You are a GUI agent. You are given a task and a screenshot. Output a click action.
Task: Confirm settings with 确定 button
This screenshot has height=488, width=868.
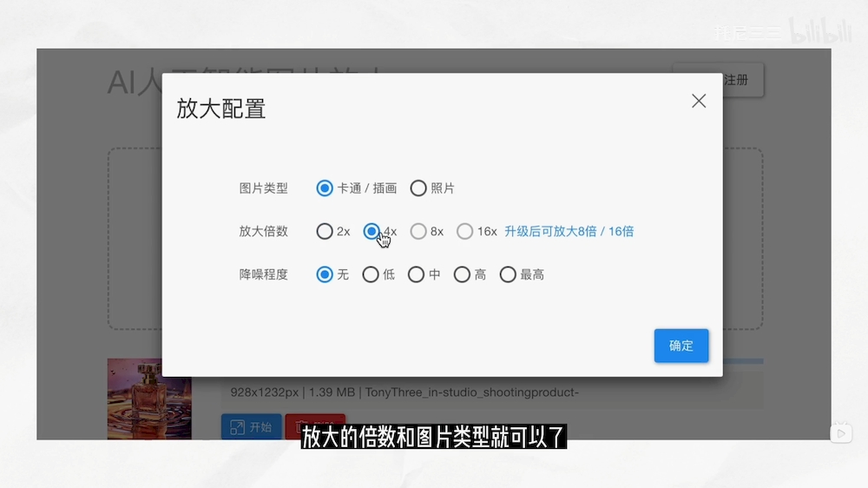(681, 346)
